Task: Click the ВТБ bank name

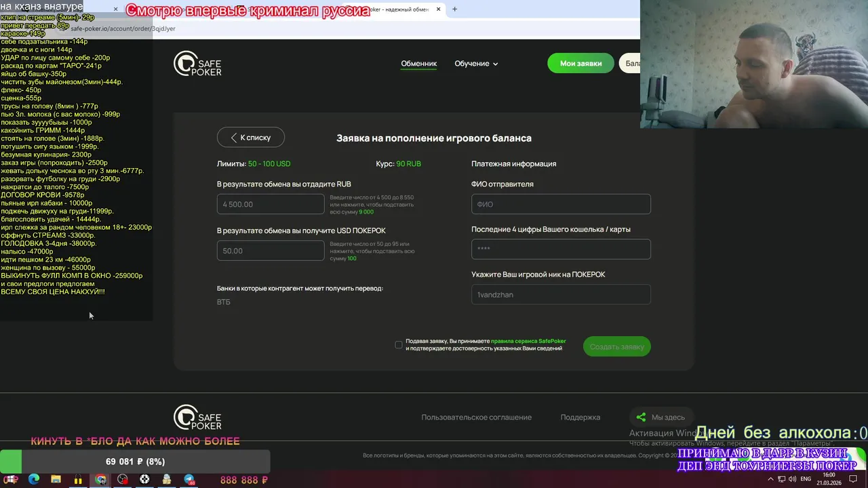Action: pos(223,302)
